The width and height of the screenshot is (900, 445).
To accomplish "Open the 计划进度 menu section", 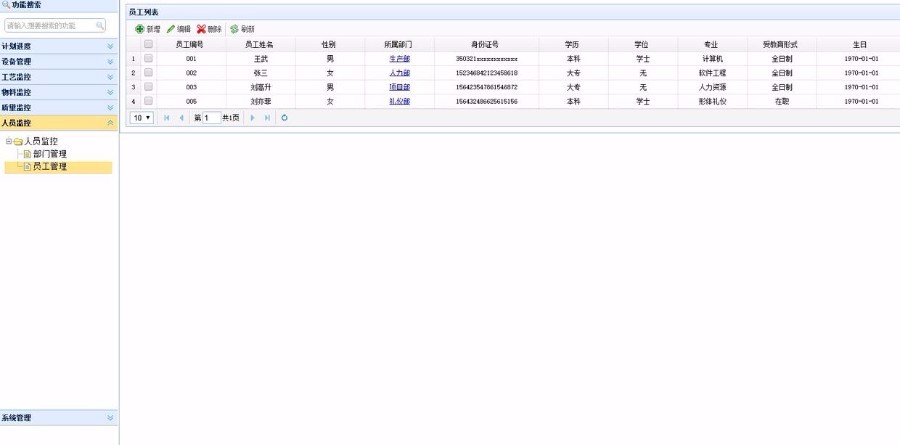I will pos(59,47).
